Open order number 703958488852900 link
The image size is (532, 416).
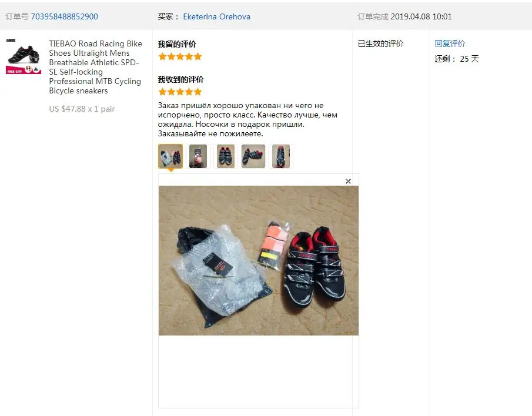(65, 16)
